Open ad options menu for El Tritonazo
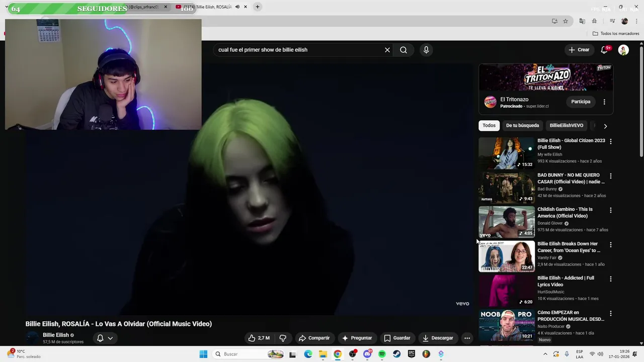 click(604, 102)
